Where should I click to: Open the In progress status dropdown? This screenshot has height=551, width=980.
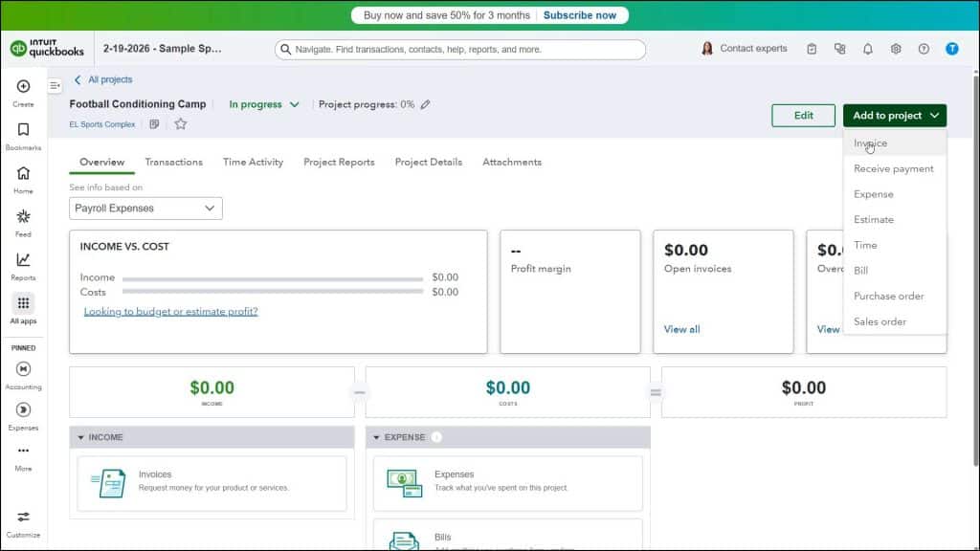[261, 104]
